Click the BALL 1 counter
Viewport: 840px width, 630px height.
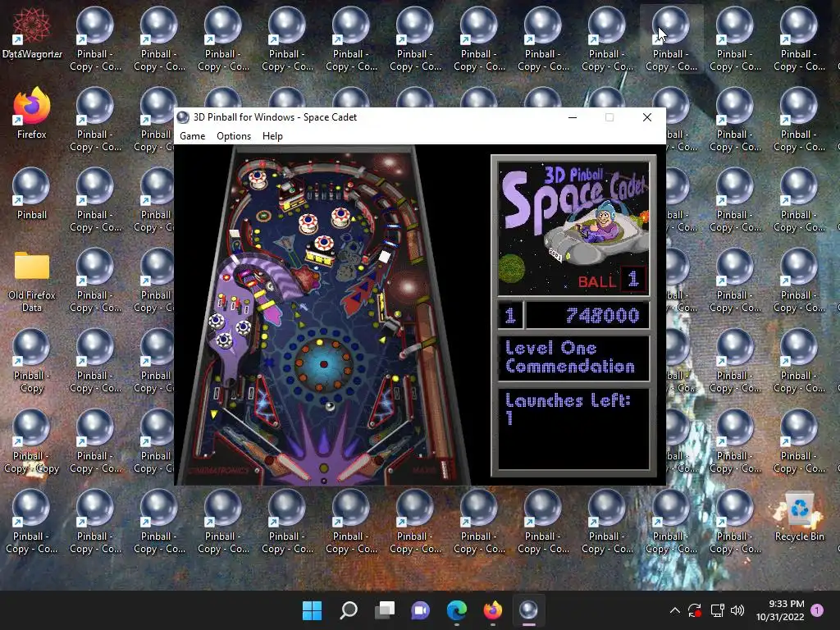click(613, 281)
